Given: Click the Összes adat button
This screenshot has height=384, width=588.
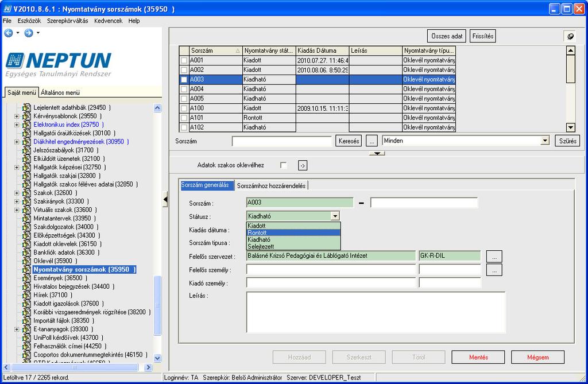Looking at the screenshot, I should [447, 36].
